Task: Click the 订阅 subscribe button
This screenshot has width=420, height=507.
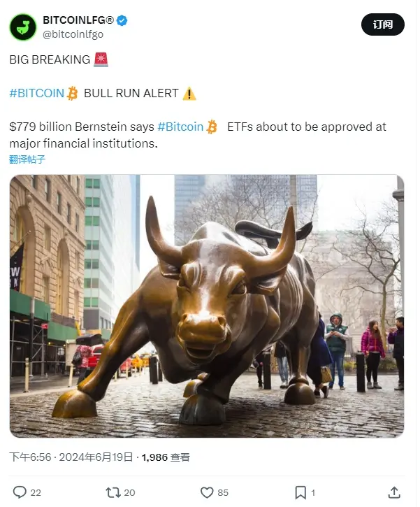Action: (x=383, y=24)
